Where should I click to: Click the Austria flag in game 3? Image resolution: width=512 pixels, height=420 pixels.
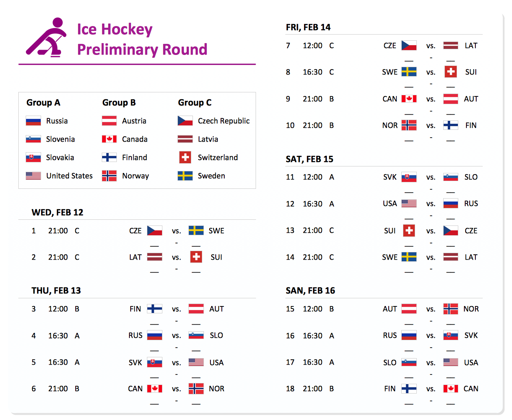coord(196,309)
